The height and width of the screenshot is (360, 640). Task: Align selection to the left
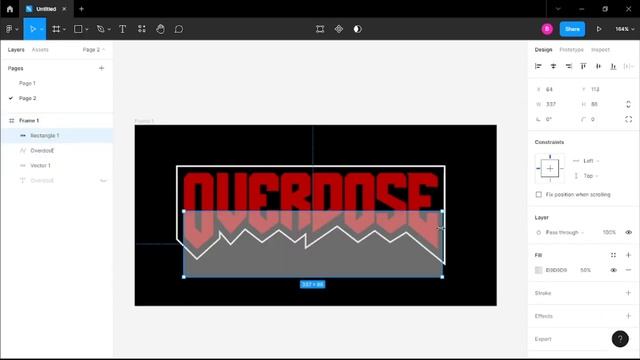[x=538, y=66]
